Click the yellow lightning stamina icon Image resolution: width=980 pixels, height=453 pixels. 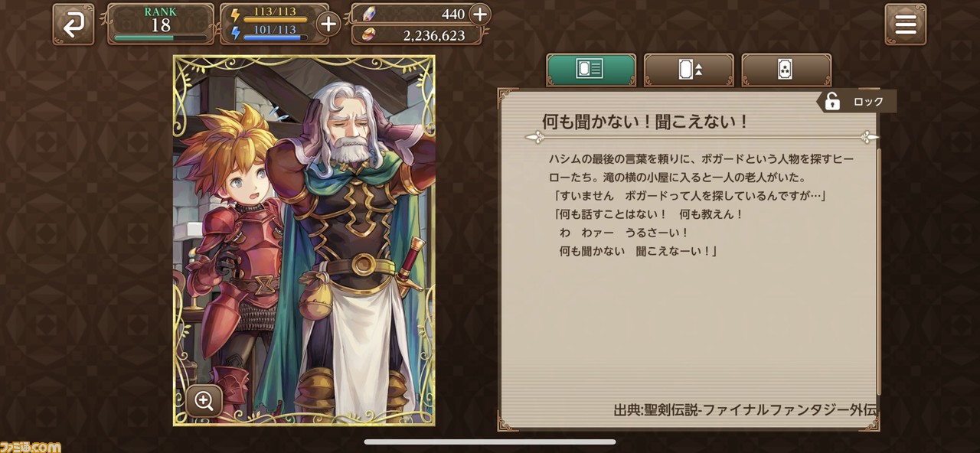[235, 15]
